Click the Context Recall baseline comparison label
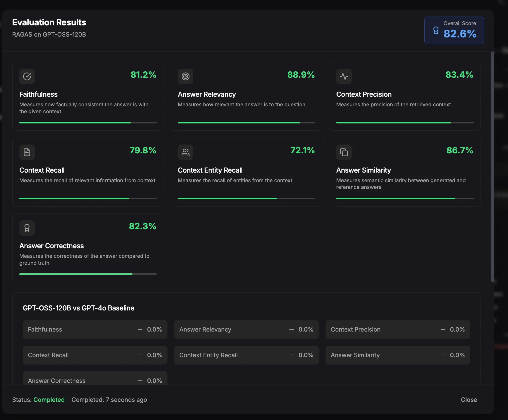This screenshot has width=508, height=420. coord(48,355)
